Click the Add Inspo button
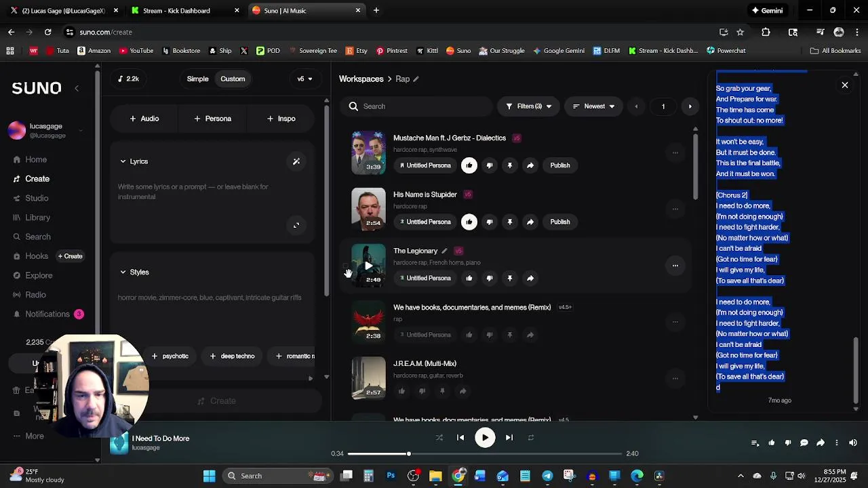Screen dimensions: 868x488 point(281,119)
